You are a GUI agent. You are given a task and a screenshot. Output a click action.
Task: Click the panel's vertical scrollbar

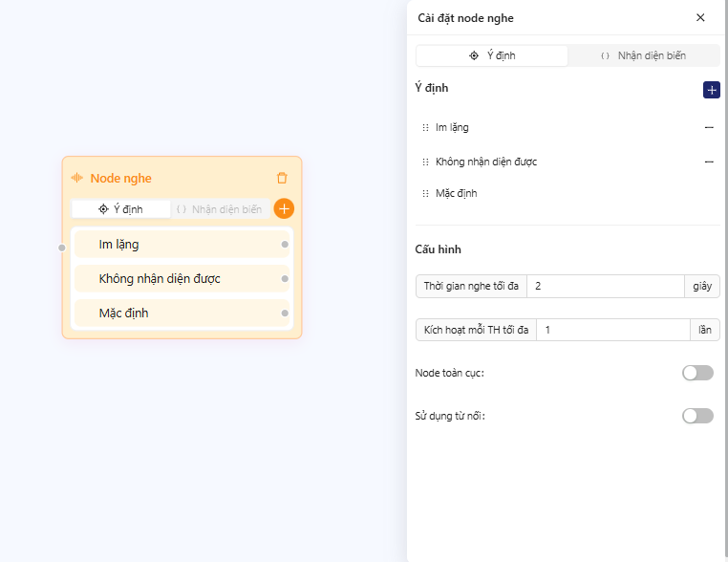click(725, 279)
